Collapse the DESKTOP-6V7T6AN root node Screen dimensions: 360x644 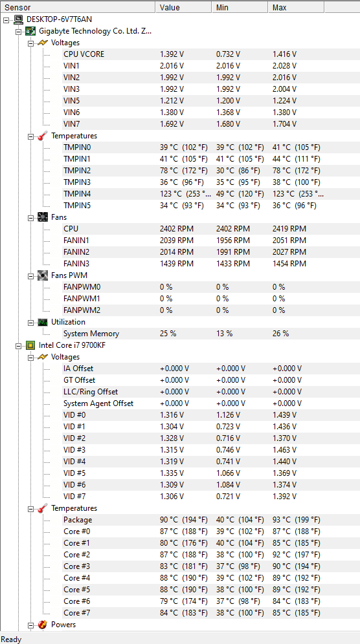pyautogui.click(x=6, y=19)
